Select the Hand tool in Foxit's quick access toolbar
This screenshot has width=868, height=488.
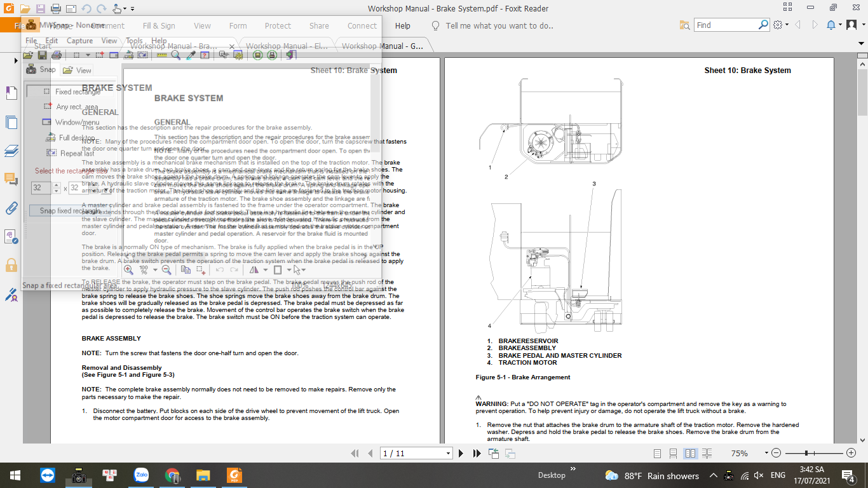point(116,9)
